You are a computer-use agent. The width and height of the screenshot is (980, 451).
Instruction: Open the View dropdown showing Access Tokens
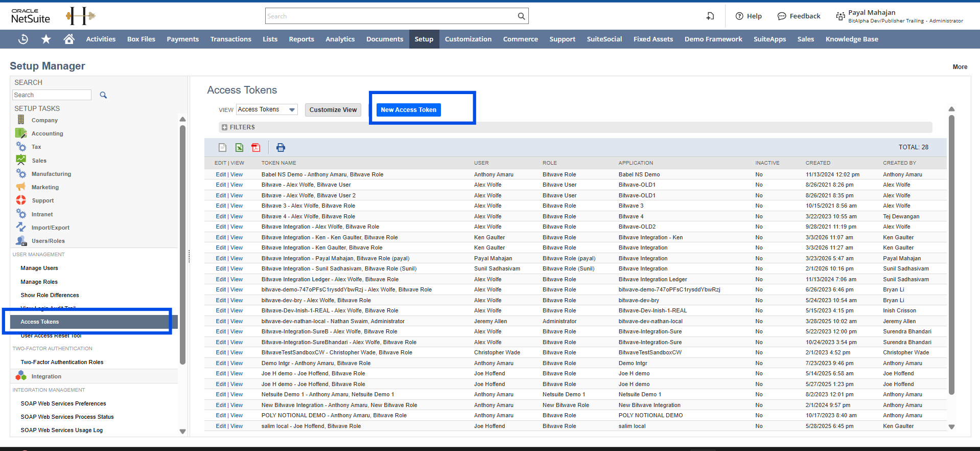click(267, 109)
